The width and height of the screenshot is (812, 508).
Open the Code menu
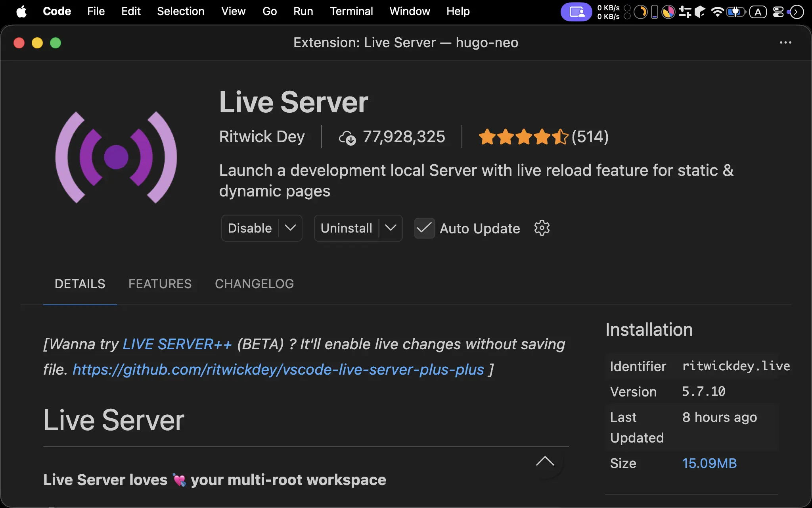tap(57, 12)
